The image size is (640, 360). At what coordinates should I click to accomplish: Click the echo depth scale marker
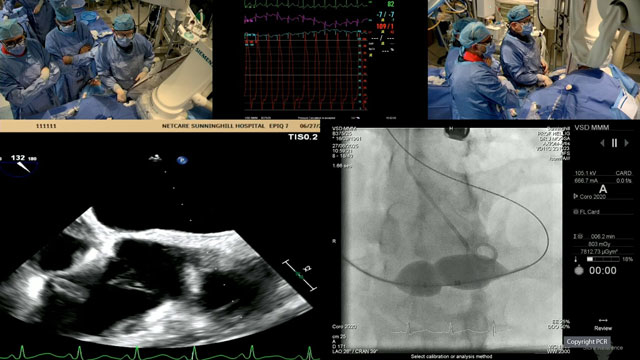click(300, 276)
